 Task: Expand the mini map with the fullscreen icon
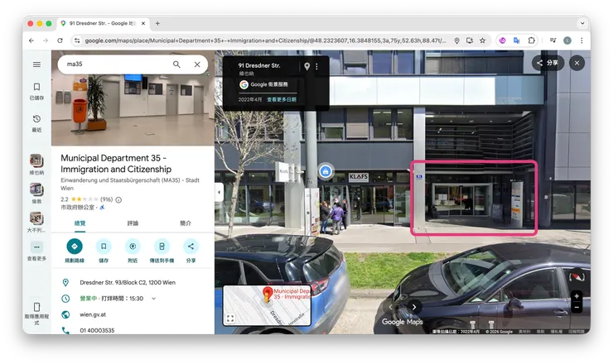tap(230, 318)
